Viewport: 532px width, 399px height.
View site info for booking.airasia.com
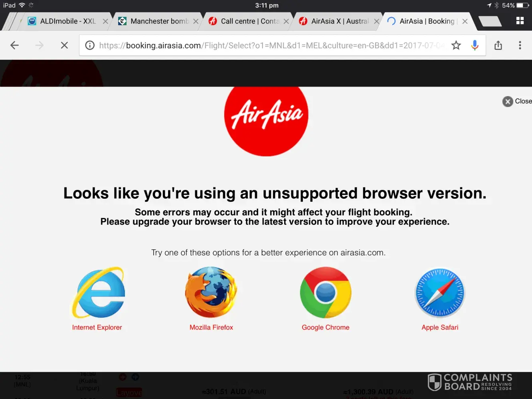point(90,45)
